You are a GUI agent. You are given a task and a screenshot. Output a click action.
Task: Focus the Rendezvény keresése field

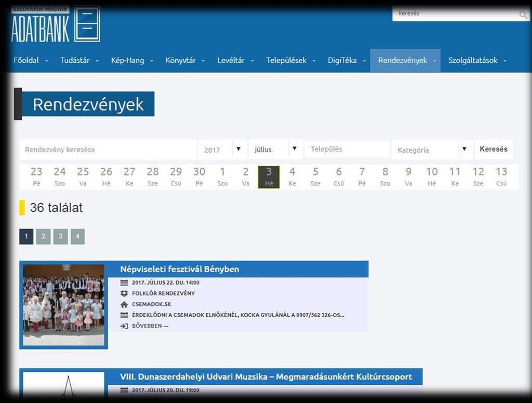tap(108, 149)
